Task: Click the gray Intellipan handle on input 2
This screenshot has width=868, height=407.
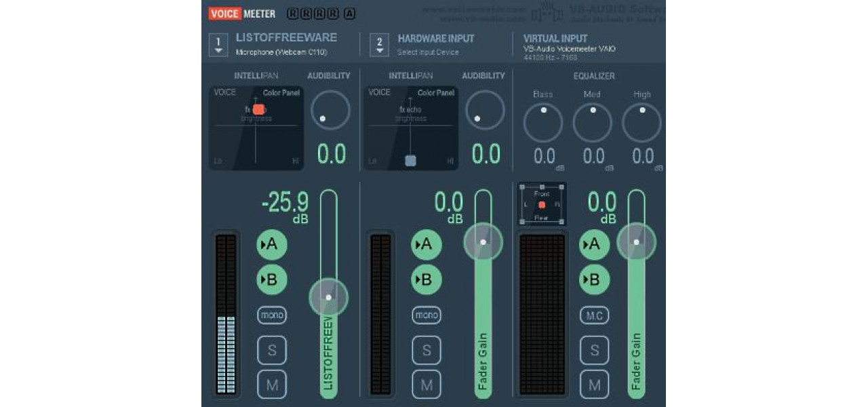Action: (x=410, y=161)
